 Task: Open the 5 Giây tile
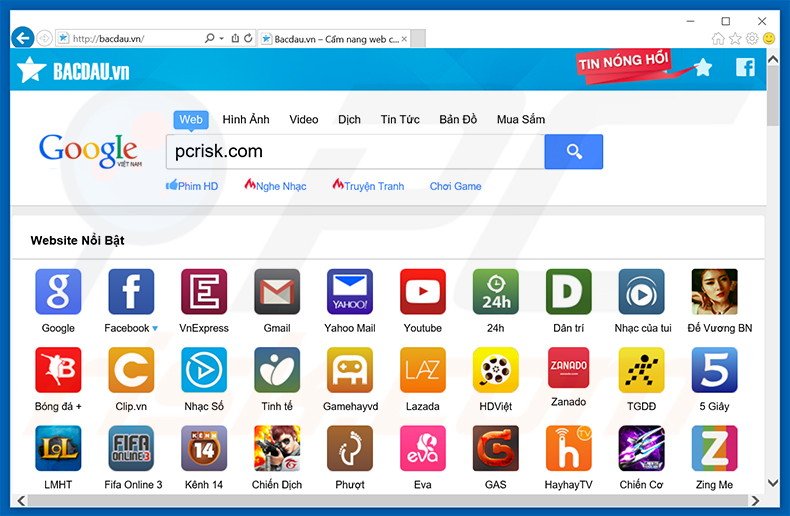coord(714,370)
